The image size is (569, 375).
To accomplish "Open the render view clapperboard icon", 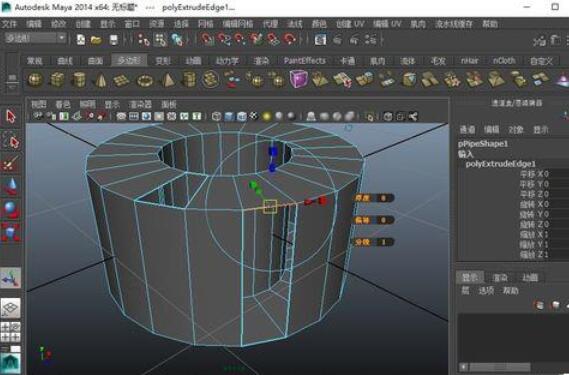I will [x=320, y=39].
